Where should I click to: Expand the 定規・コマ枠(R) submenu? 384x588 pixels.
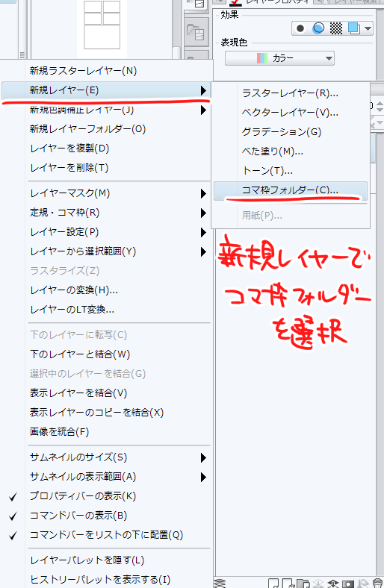(x=108, y=213)
